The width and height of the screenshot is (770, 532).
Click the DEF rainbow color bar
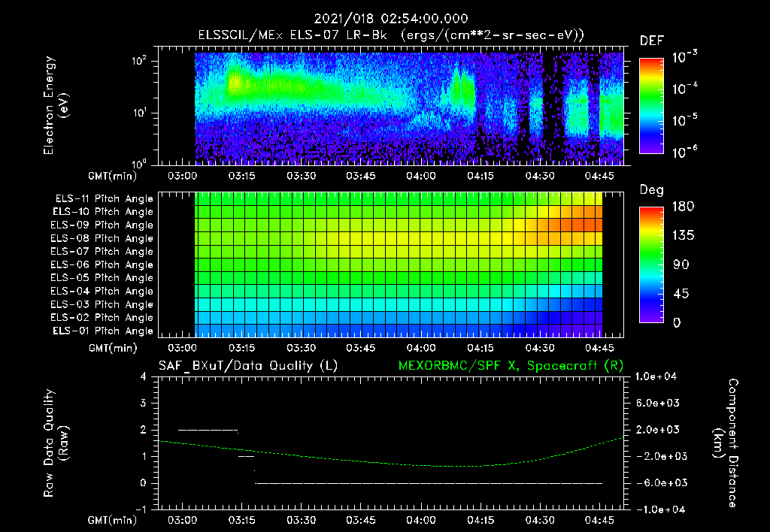(651, 106)
